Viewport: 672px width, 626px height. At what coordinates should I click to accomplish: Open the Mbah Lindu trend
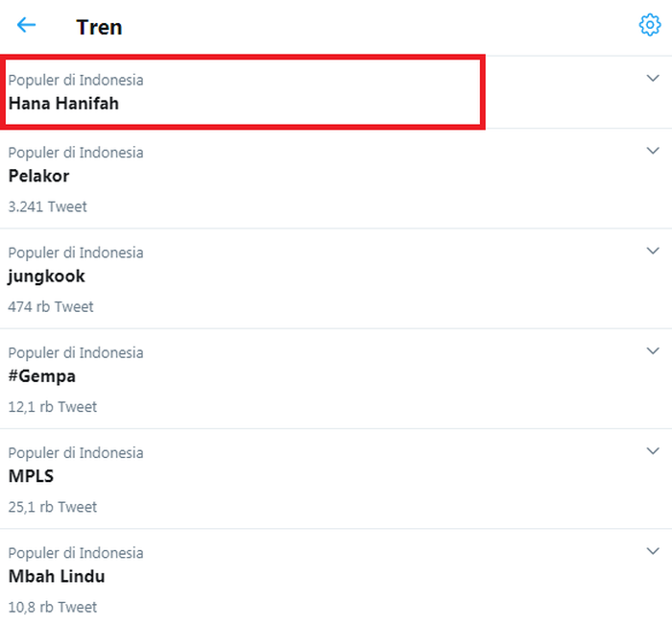coord(57,576)
